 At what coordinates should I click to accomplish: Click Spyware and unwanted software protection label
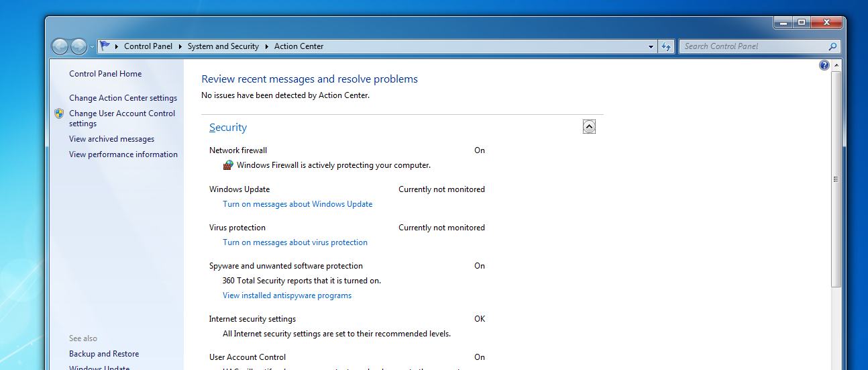[286, 266]
